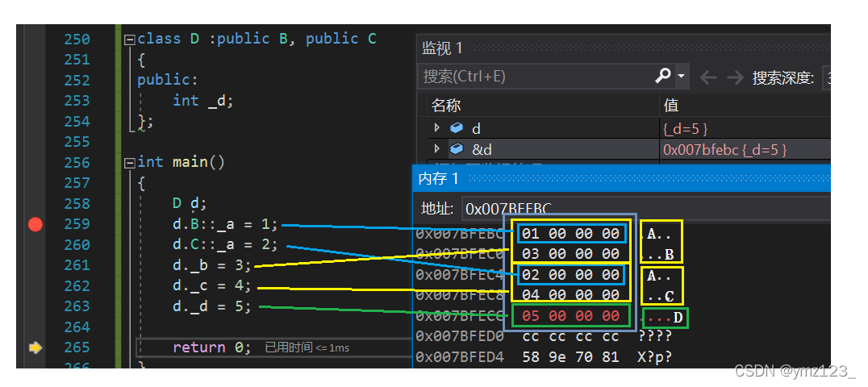Image resolution: width=868 pixels, height=387 pixels.
Task: Click the object icon beside variable d
Action: tap(457, 128)
